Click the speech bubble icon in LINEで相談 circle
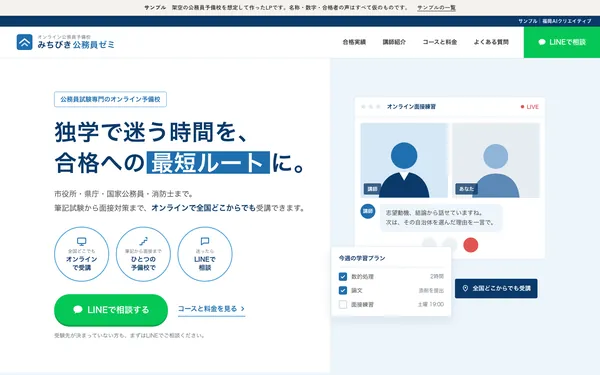Image resolution: width=600 pixels, height=375 pixels. 205,241
